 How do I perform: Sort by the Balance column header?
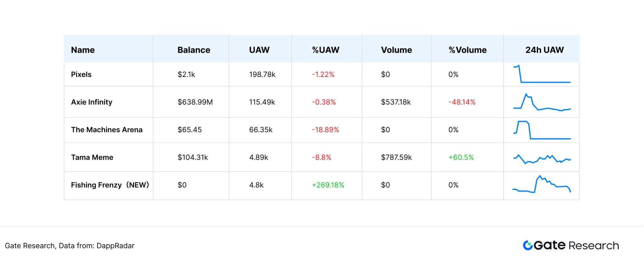194,50
